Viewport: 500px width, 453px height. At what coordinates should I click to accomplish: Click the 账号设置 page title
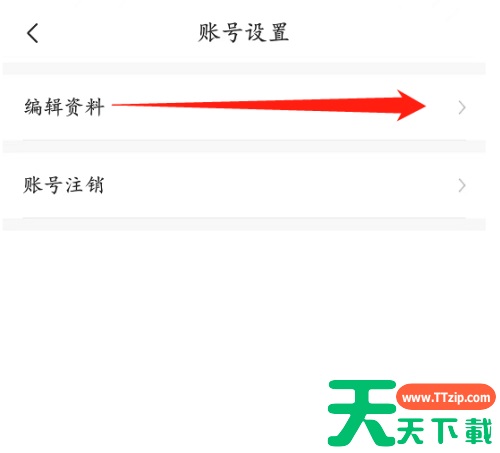[243, 33]
